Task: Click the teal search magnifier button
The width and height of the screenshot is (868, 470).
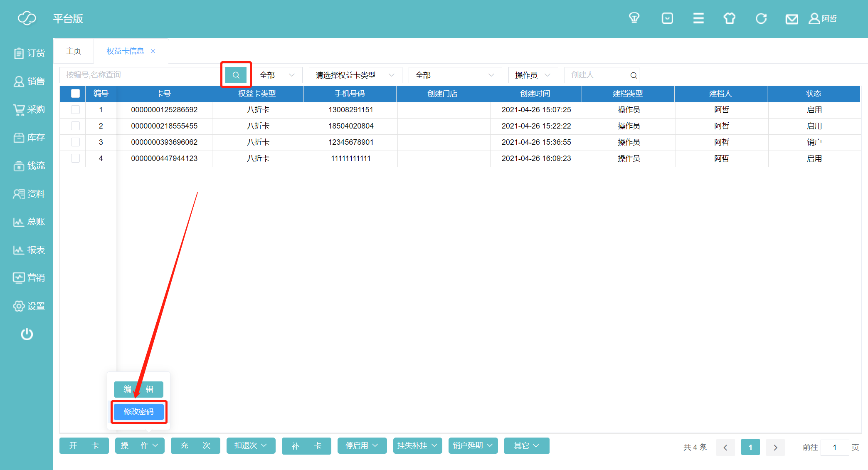Action: click(x=236, y=75)
